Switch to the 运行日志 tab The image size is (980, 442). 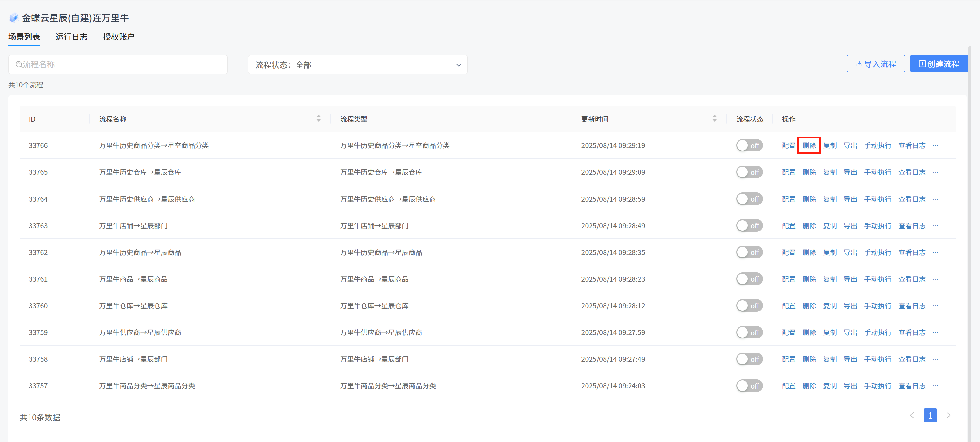pos(71,37)
